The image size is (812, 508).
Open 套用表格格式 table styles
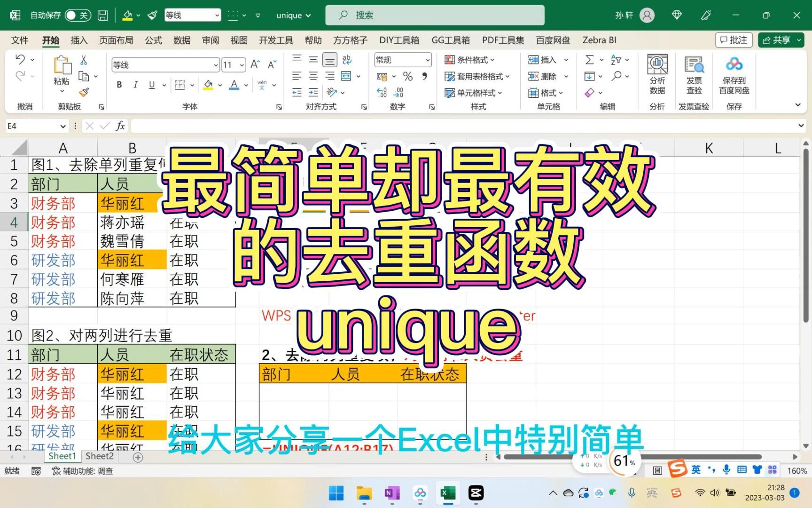476,76
